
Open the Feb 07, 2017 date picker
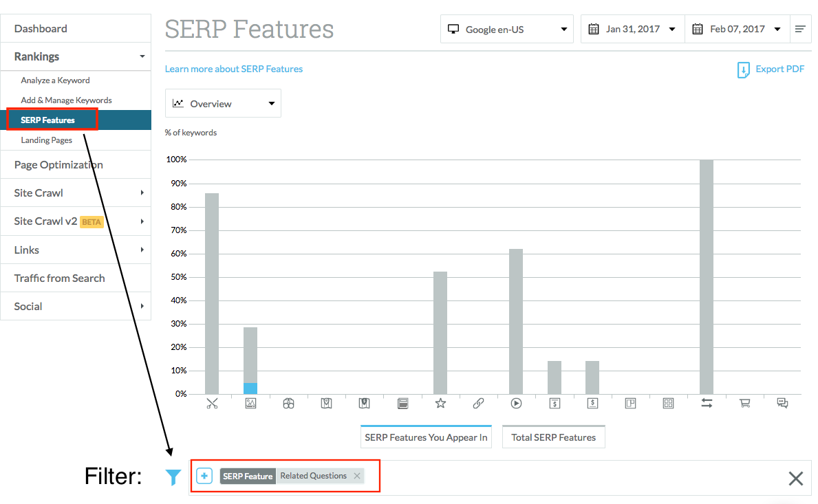point(737,30)
